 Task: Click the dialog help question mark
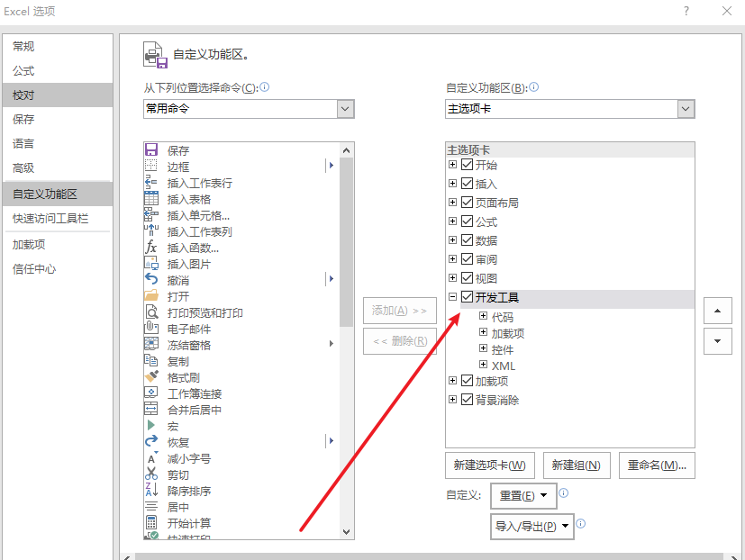[686, 11]
